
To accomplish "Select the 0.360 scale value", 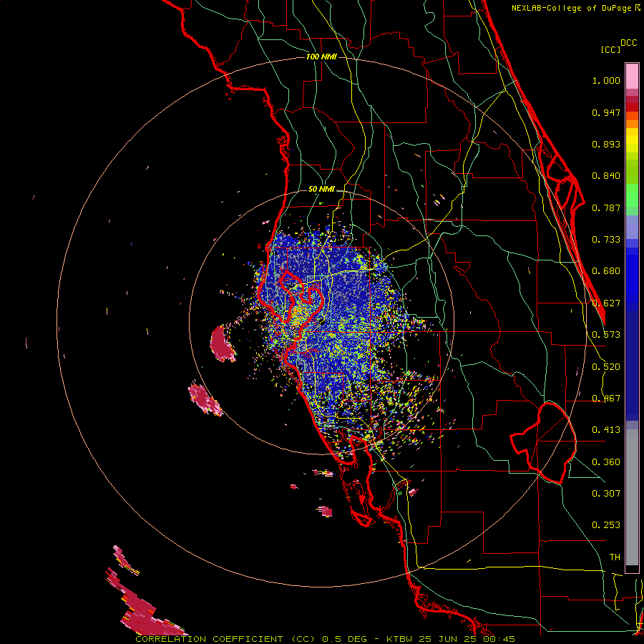I will click(606, 462).
